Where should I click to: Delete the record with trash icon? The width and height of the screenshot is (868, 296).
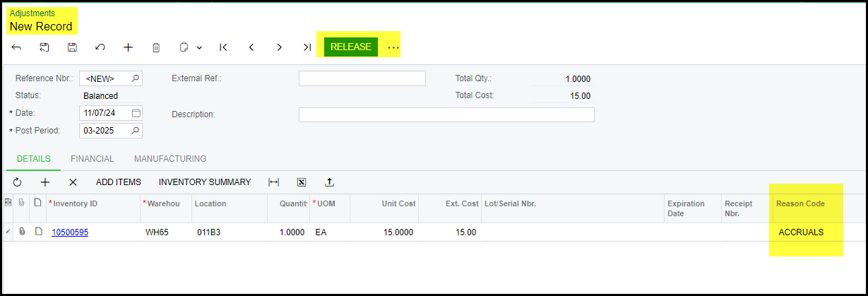coord(156,47)
